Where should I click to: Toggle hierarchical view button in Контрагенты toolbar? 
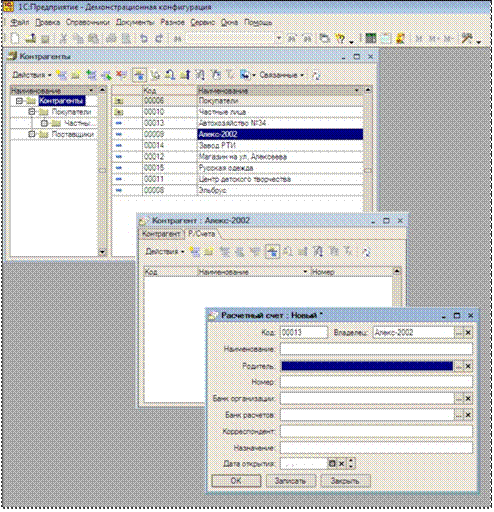pyautogui.click(x=139, y=75)
